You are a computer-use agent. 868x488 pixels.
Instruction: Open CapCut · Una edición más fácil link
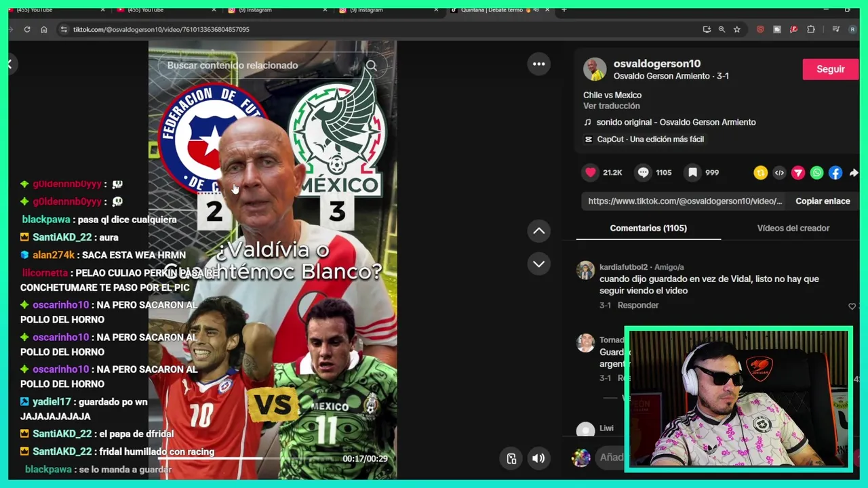pyautogui.click(x=650, y=139)
